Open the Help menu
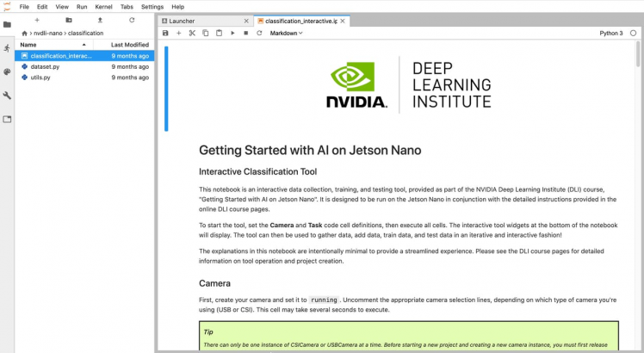The image size is (644, 353). pos(178,7)
